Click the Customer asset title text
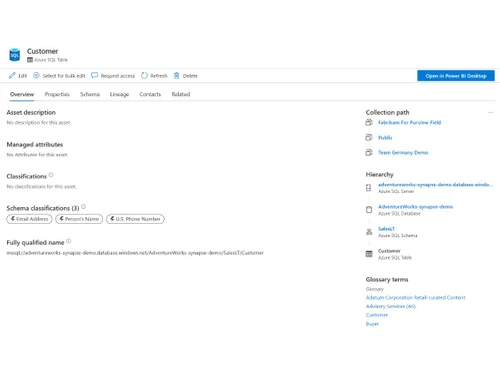This screenshot has width=500, height=375. click(42, 51)
